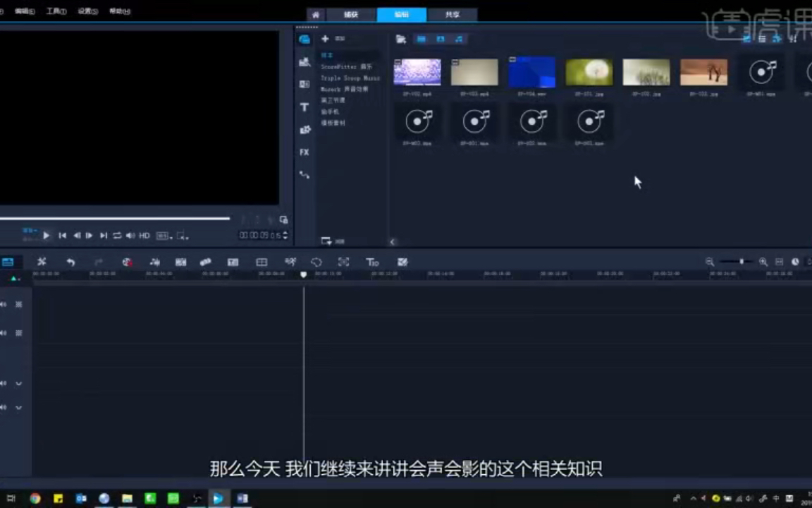The width and height of the screenshot is (812, 508).
Task: Select the BP-V02.mp4 thumbnail
Action: (417, 73)
